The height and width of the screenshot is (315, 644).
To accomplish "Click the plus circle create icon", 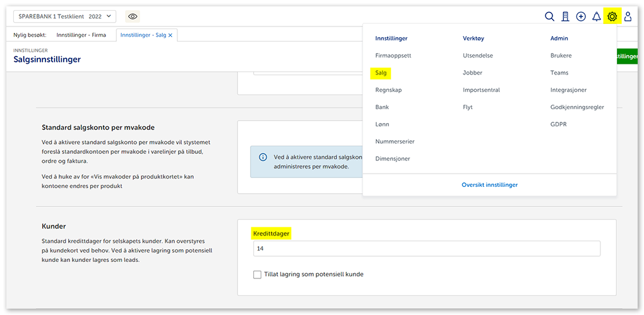I will click(581, 16).
